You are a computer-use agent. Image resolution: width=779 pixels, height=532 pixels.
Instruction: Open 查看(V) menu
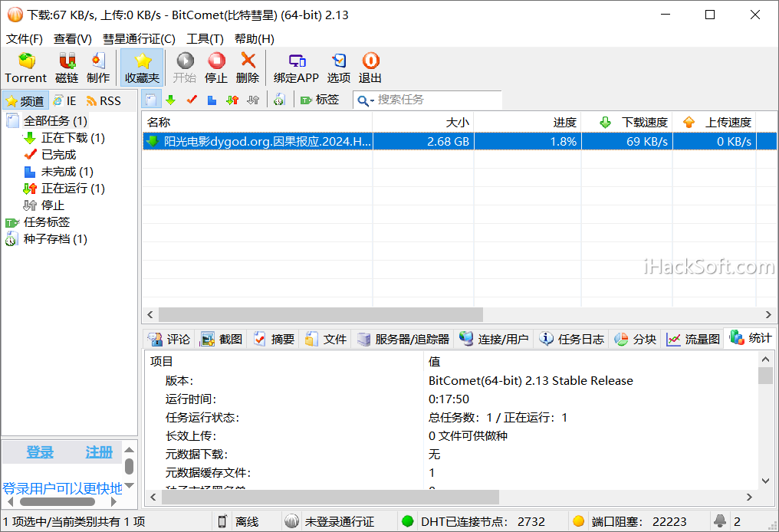[x=73, y=39]
